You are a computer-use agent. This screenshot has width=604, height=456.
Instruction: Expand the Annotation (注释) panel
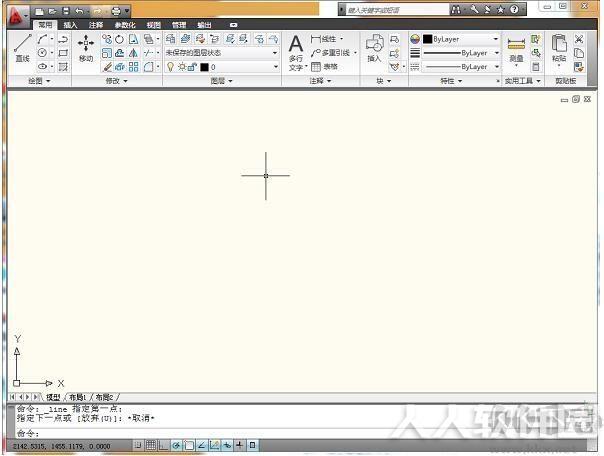coord(320,81)
